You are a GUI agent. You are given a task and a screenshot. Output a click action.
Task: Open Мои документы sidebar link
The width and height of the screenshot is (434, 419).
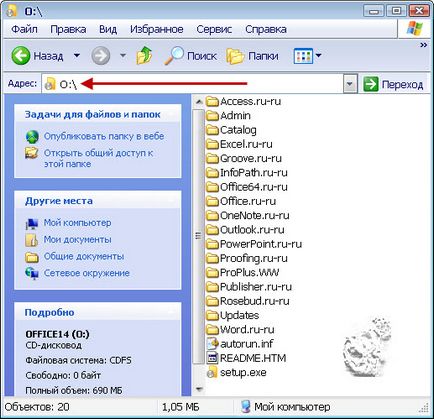click(78, 239)
